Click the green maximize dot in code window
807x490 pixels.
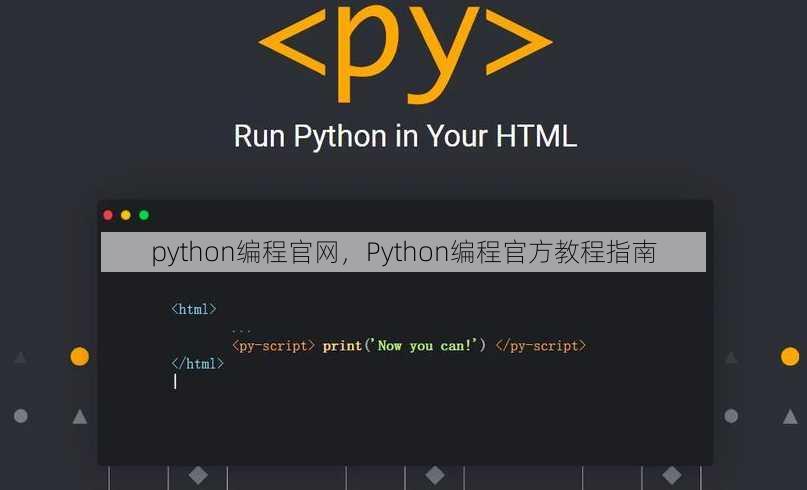(144, 215)
